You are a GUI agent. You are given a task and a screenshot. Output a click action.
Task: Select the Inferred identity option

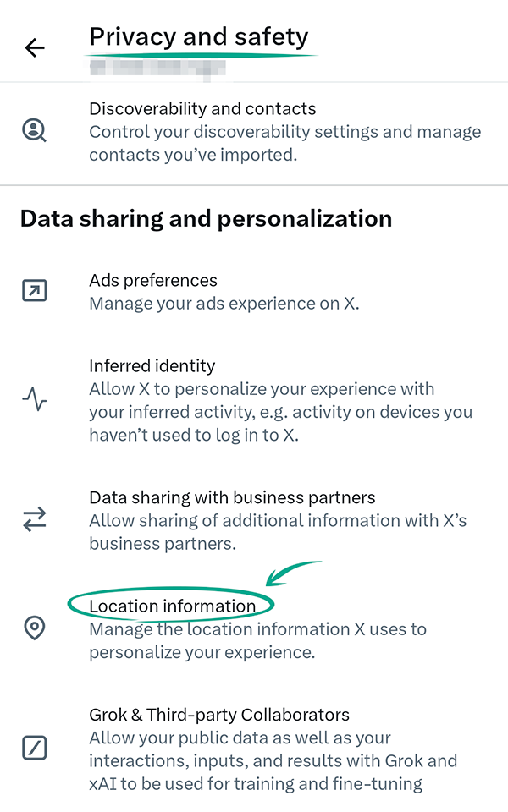pyautogui.click(x=152, y=366)
